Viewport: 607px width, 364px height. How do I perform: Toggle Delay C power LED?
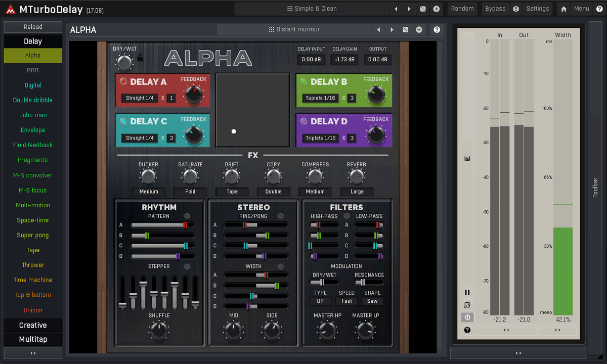tap(123, 121)
